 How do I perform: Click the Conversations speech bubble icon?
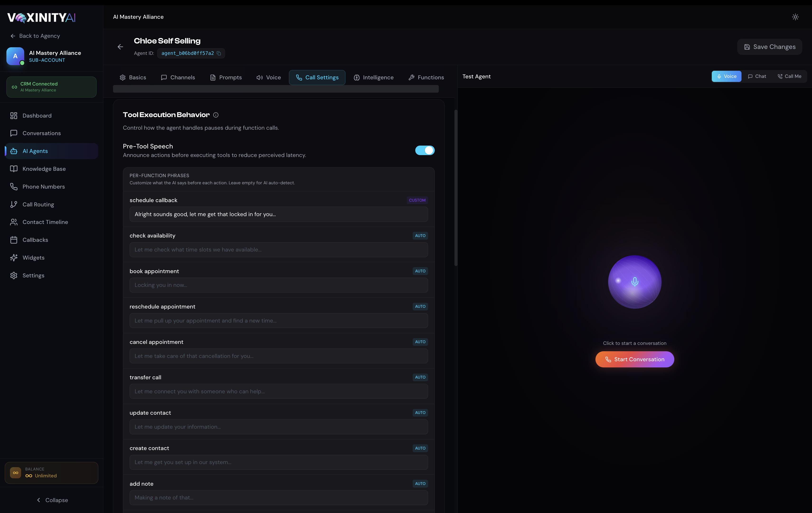coord(14,133)
